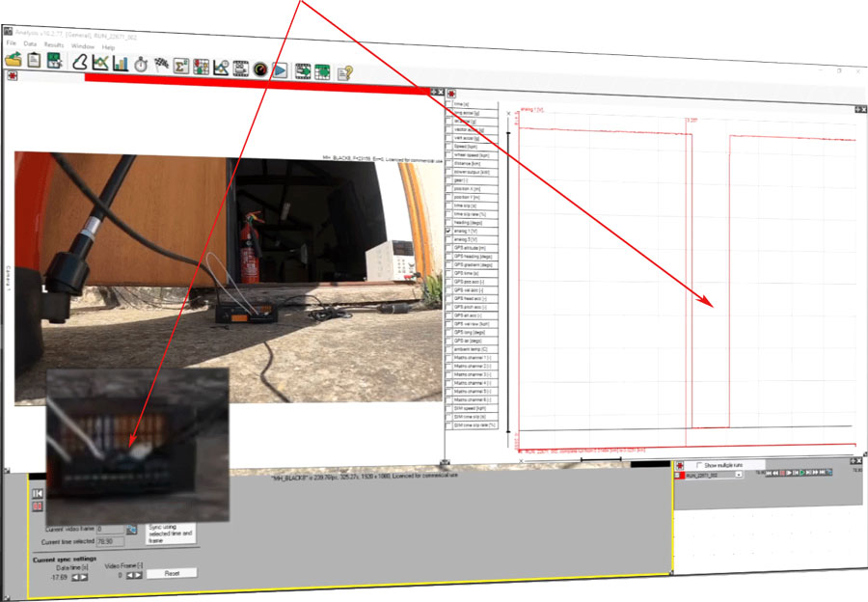Enable the Speed [kph] channel checkbox
This screenshot has height=602, width=868.
click(x=448, y=146)
